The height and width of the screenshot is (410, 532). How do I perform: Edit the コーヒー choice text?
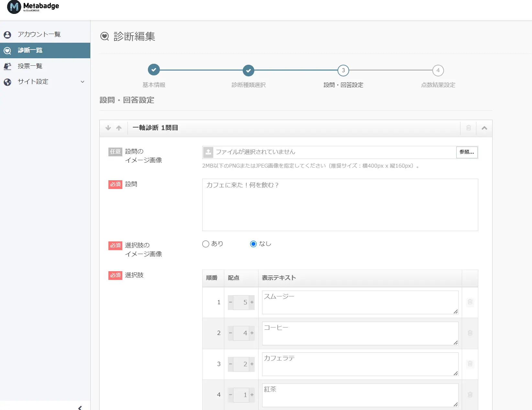(360, 333)
